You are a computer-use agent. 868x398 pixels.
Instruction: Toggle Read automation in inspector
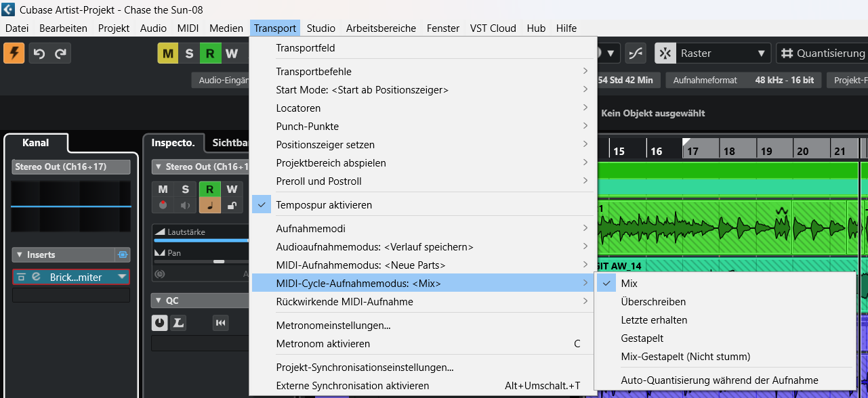pos(210,190)
